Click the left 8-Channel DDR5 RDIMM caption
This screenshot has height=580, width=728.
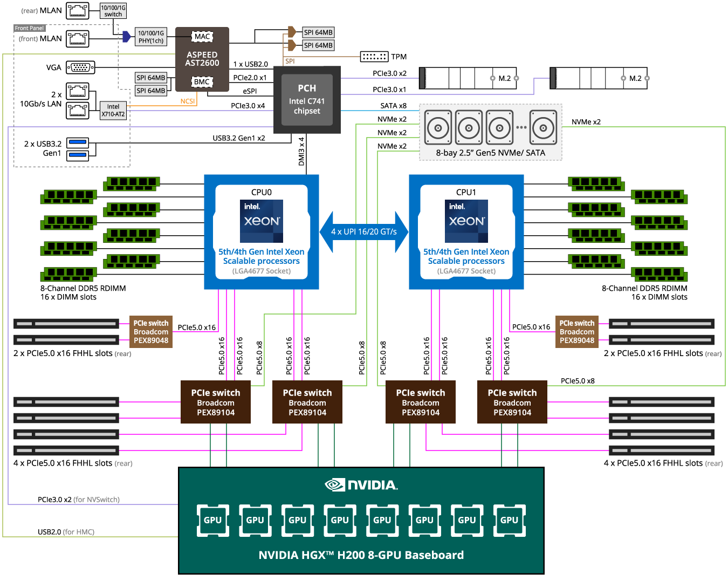(x=83, y=292)
